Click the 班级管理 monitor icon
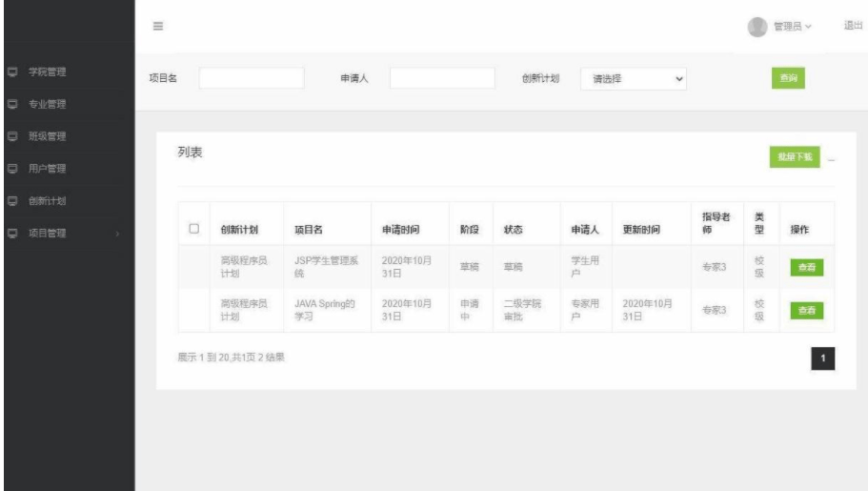The width and height of the screenshot is (868, 491). [x=12, y=136]
